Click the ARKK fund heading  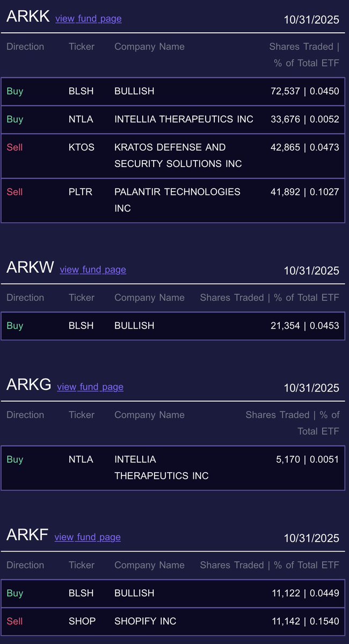click(x=27, y=17)
